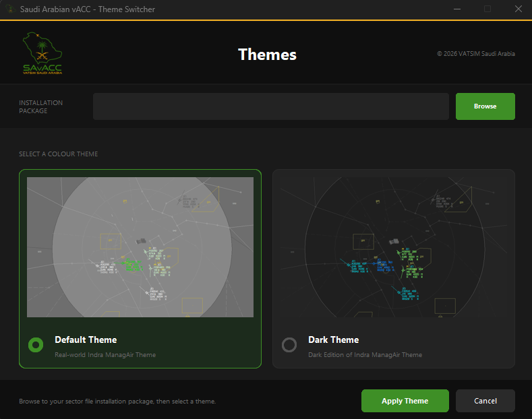Click the SAvACC logo in the header
This screenshot has width=532, height=419.
coord(42,53)
